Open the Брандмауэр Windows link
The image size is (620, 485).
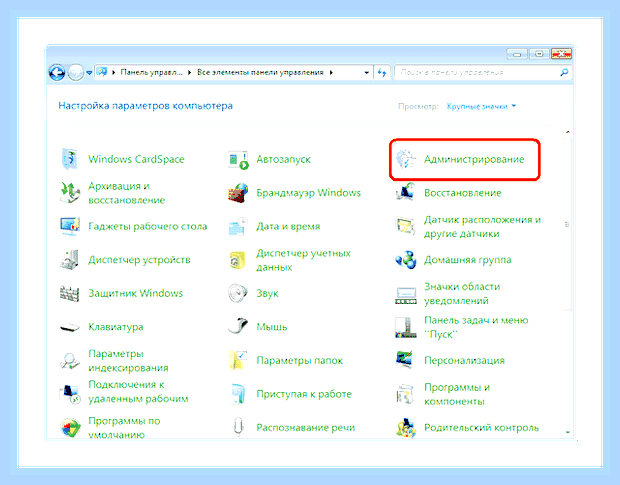pyautogui.click(x=308, y=193)
